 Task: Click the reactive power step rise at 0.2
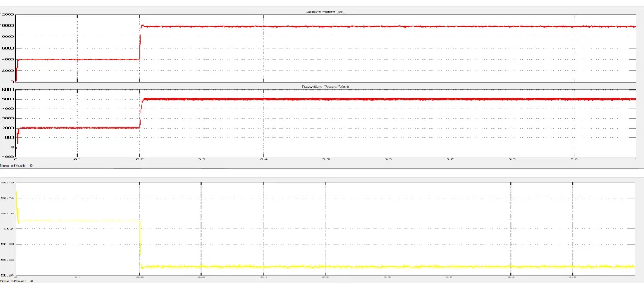click(x=141, y=113)
